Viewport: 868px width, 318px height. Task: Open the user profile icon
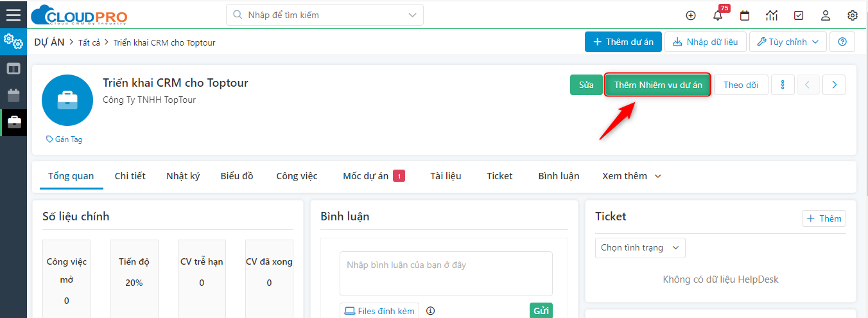[826, 15]
